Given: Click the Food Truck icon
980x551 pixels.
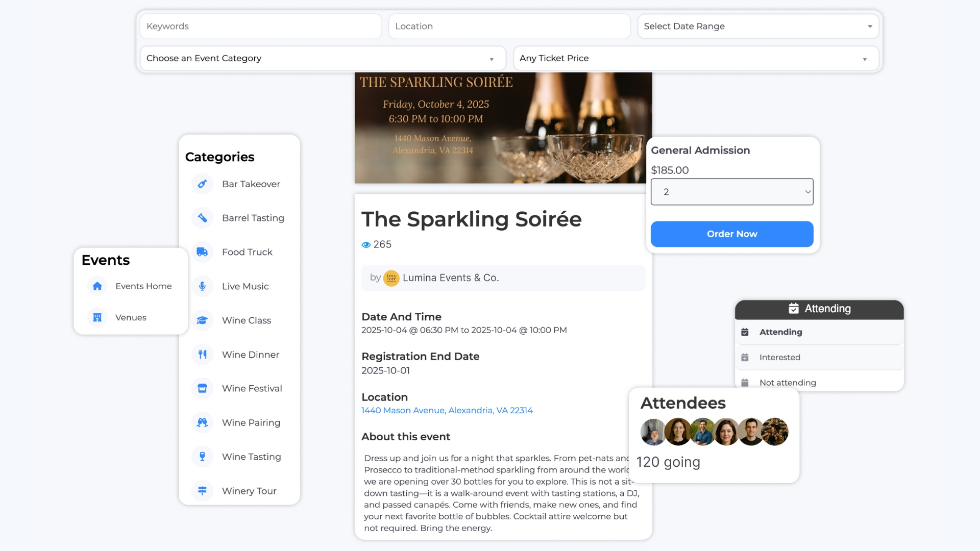Looking at the screenshot, I should click(x=203, y=252).
